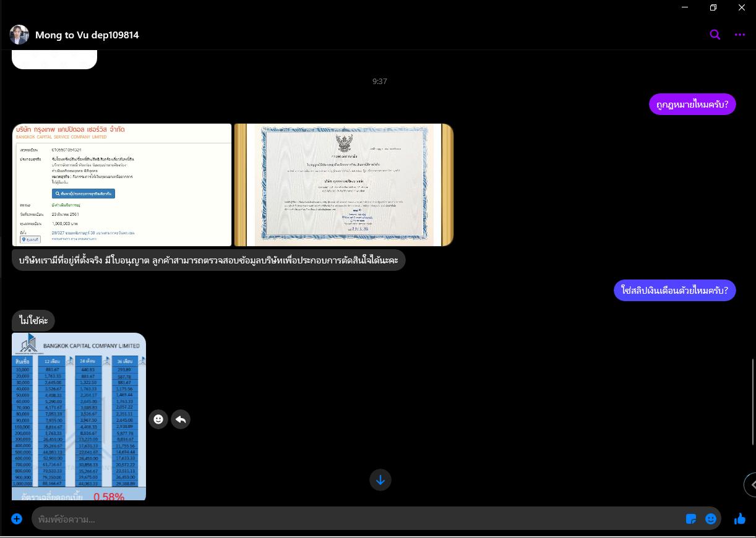Click Mong to Vu profile avatar
Image resolution: width=756 pixels, height=538 pixels.
click(19, 35)
